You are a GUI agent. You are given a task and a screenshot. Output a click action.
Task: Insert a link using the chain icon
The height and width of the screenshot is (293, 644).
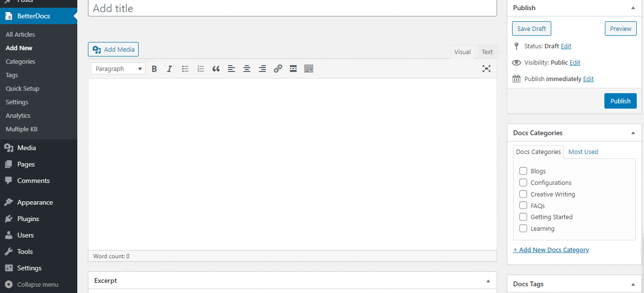pos(278,68)
